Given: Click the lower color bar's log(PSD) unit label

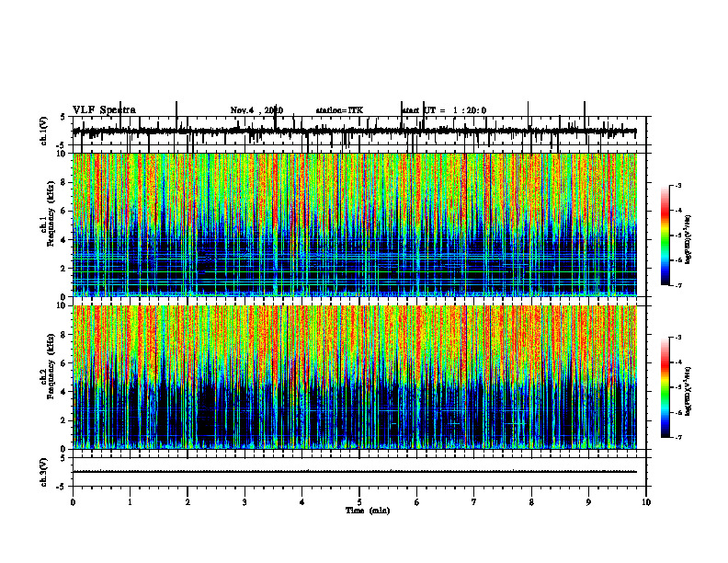Looking at the screenshot, I should point(688,391).
